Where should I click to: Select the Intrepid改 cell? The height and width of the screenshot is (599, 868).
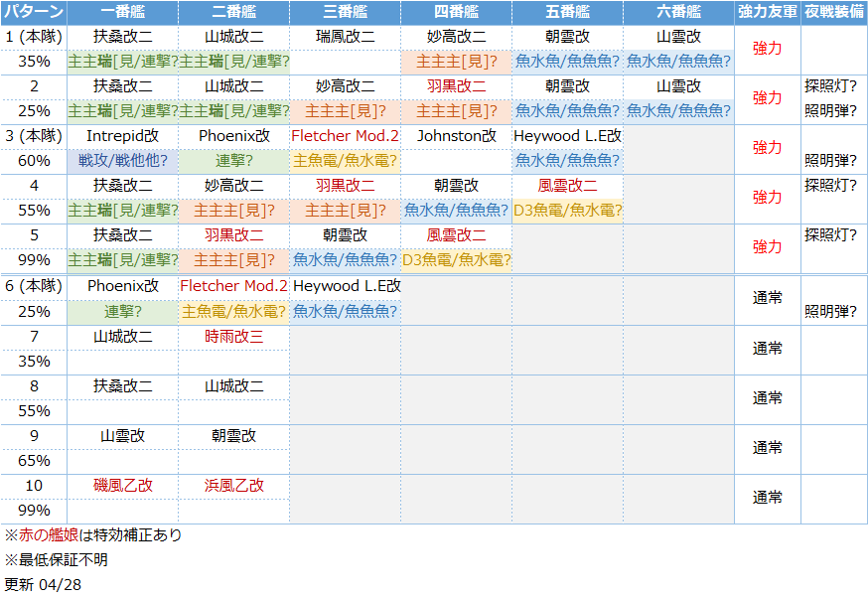(123, 136)
